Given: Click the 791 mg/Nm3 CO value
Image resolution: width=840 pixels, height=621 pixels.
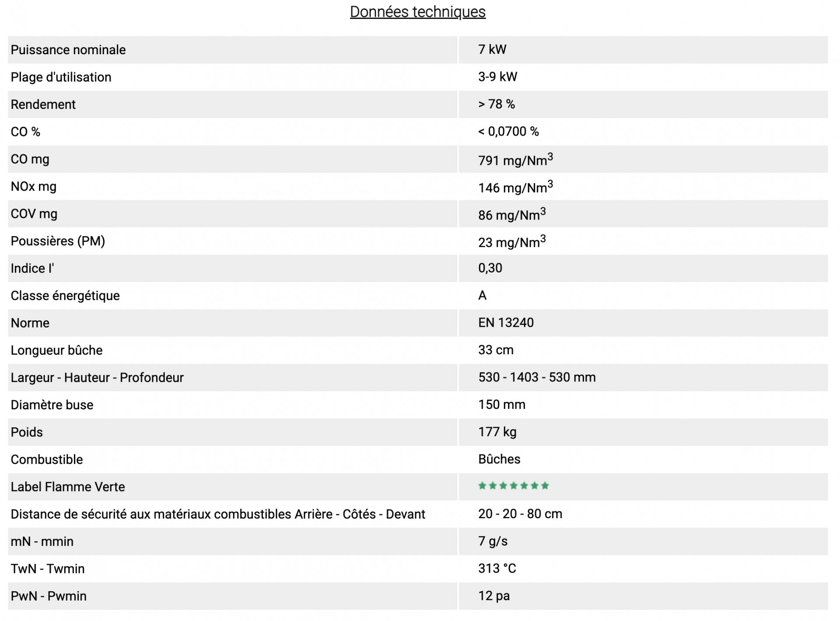Looking at the screenshot, I should [x=515, y=160].
